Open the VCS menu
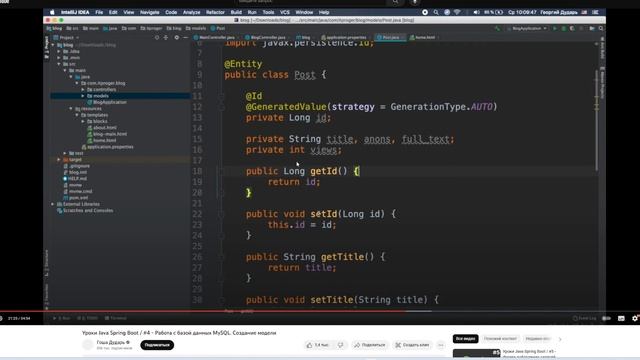 pyautogui.click(x=284, y=12)
